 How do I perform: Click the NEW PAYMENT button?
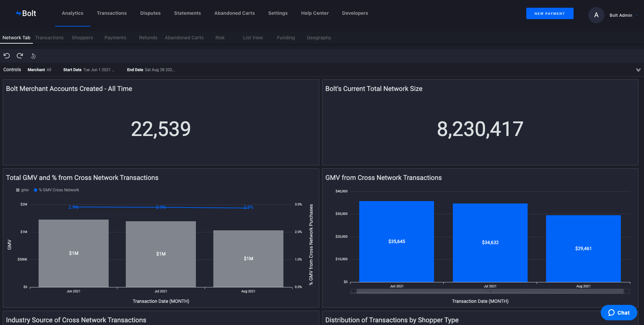[x=550, y=13]
